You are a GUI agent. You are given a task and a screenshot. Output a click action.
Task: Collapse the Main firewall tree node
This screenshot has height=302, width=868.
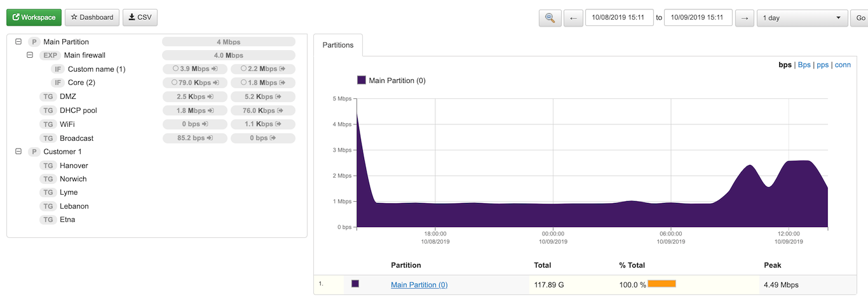pos(30,55)
